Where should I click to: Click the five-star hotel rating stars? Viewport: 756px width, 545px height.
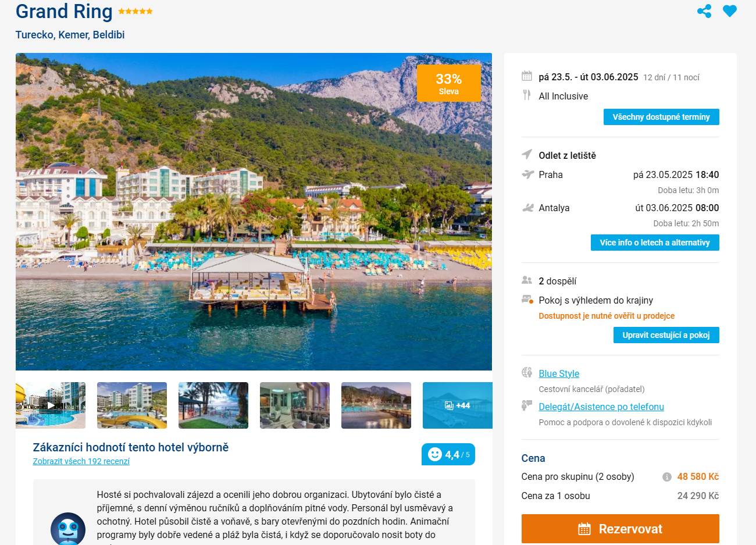point(135,11)
